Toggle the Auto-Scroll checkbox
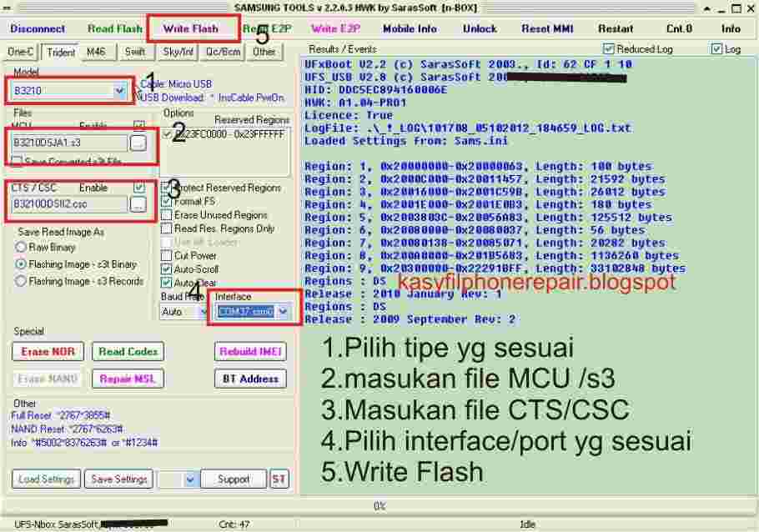Screen dimensions: 759x532 (x=166, y=269)
